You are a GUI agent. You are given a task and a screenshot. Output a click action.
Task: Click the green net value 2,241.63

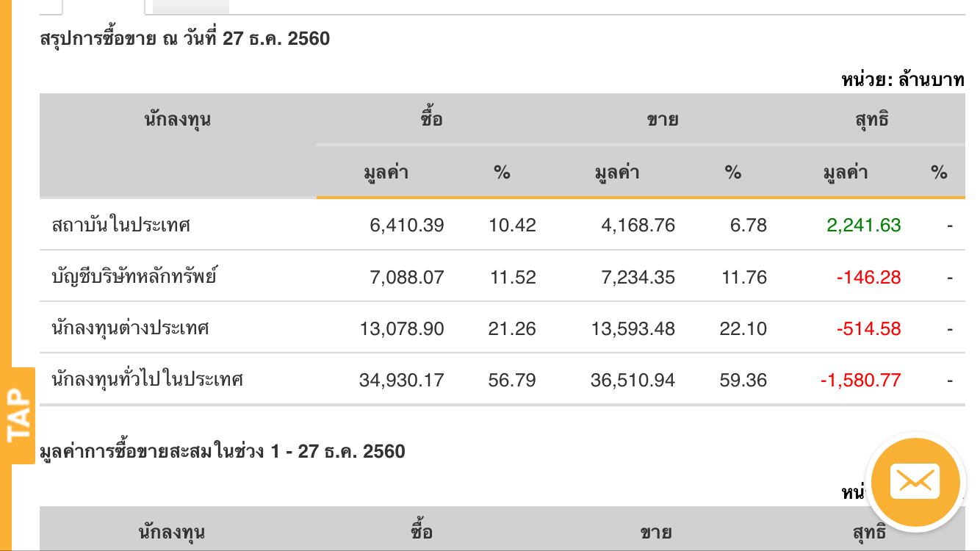[x=864, y=225]
